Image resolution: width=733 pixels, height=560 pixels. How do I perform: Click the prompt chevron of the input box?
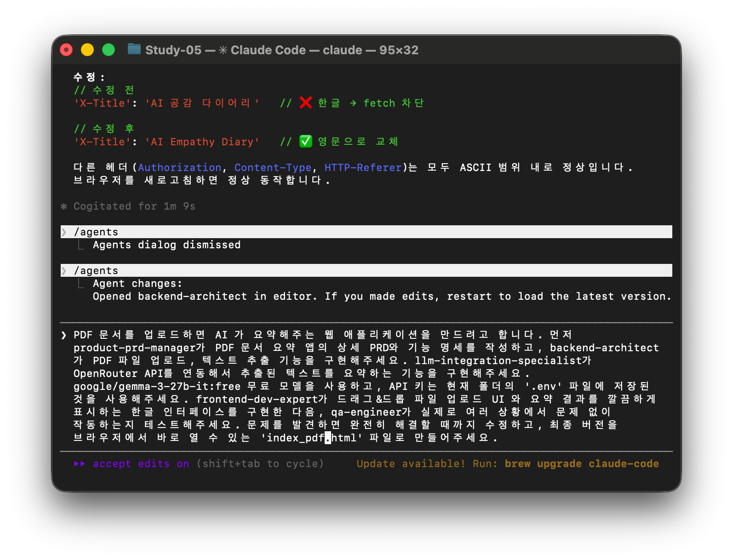coord(64,335)
